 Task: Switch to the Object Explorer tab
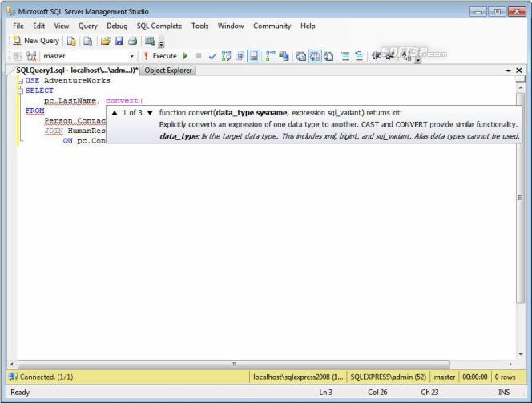pos(168,71)
